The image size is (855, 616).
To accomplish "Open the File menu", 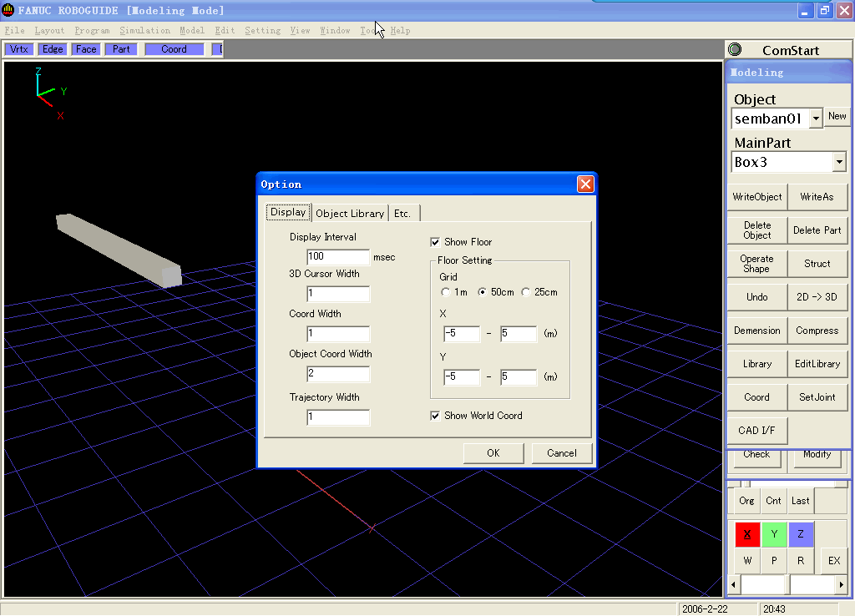I will (15, 31).
